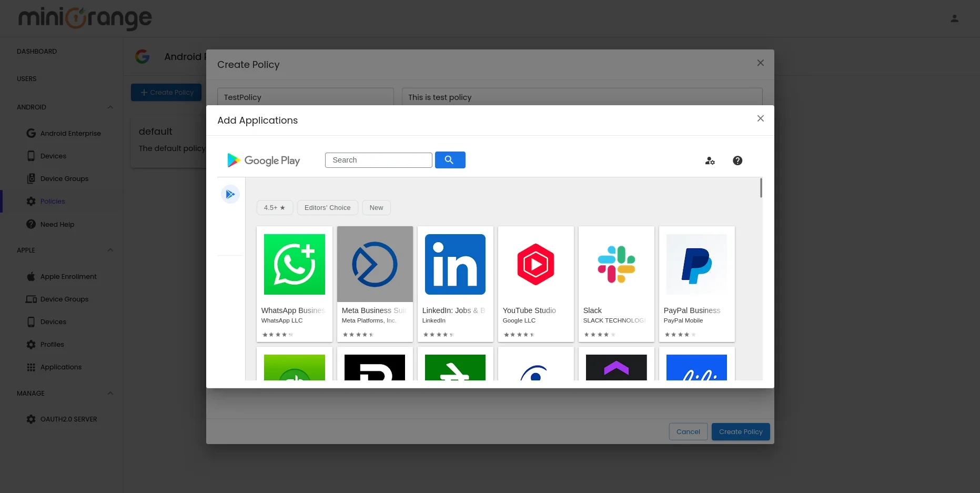
Task: Click inside the Google Play search field
Action: [x=378, y=160]
